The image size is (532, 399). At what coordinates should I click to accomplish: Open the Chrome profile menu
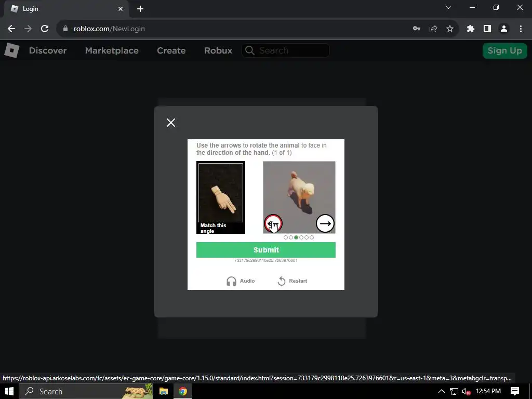[x=504, y=29]
